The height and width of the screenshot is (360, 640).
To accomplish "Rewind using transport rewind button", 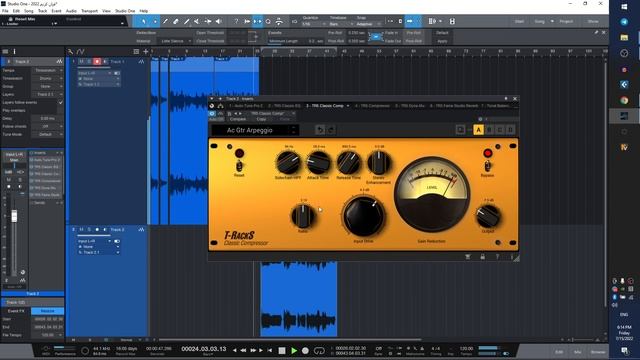I will [x=243, y=350].
